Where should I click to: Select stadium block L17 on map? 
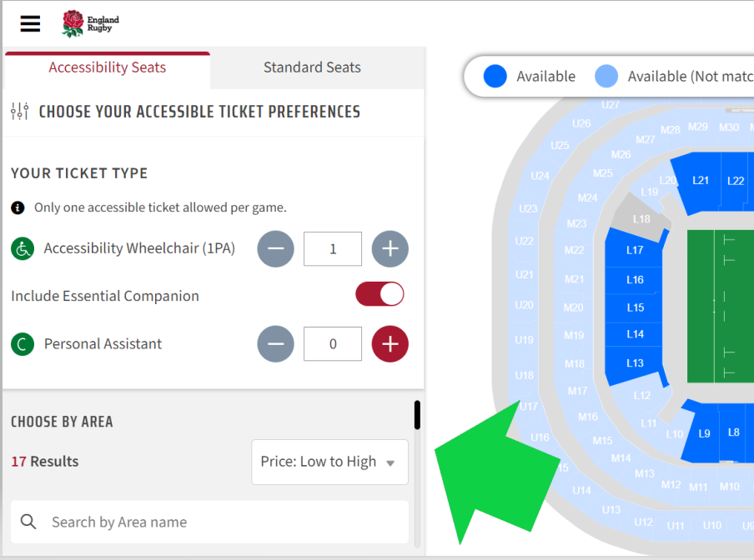(x=634, y=250)
